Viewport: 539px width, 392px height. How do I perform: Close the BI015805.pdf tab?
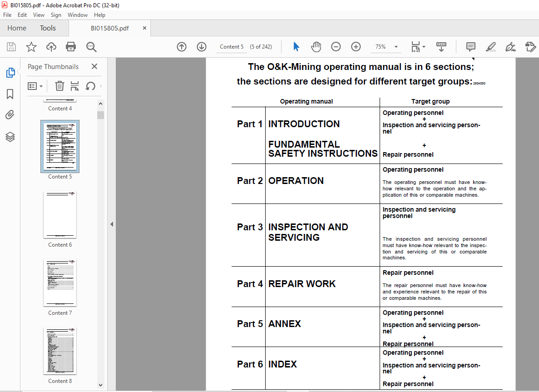click(144, 28)
